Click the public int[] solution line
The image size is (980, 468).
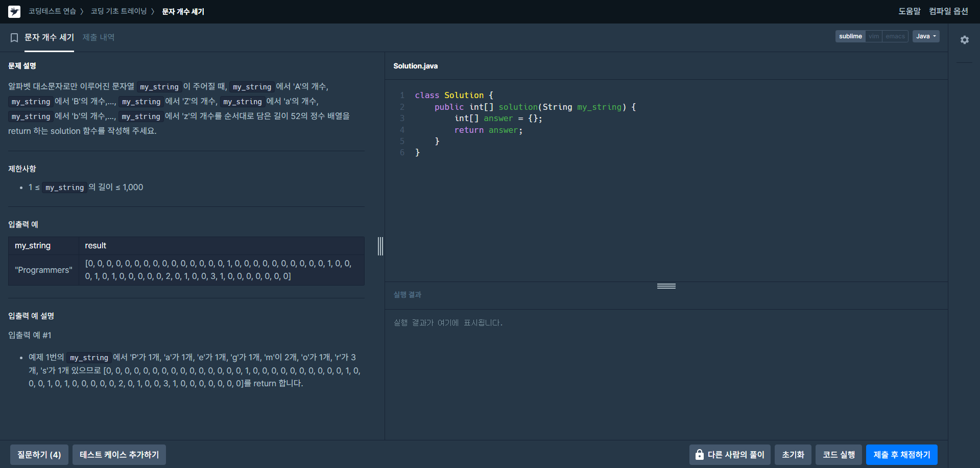[x=535, y=107]
